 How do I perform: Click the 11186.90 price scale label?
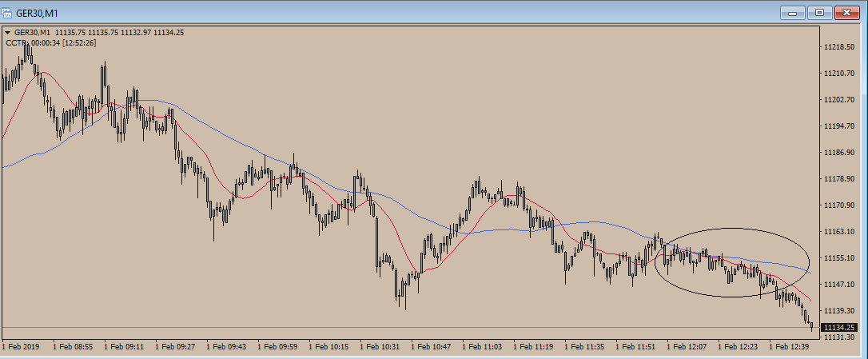click(x=840, y=153)
